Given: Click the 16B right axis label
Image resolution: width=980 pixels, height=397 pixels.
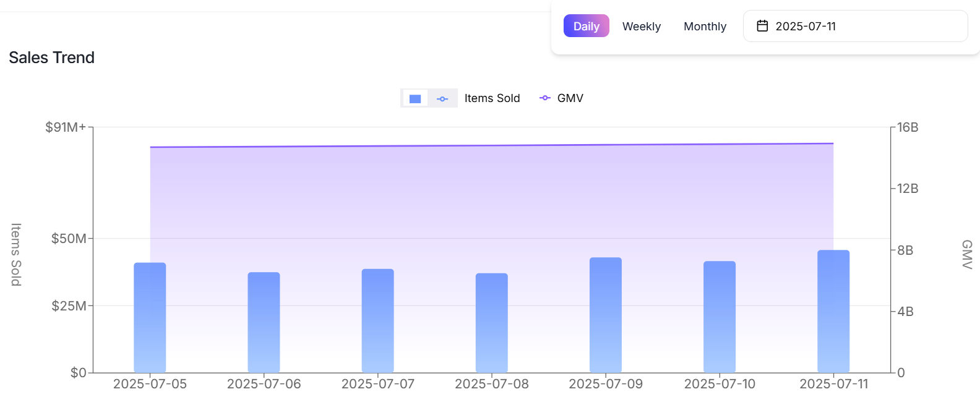Looking at the screenshot, I should [908, 127].
